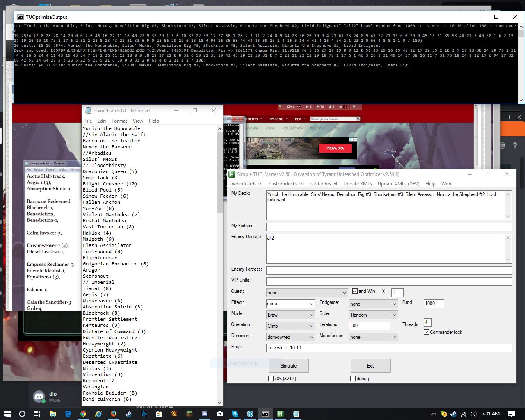The width and height of the screenshot is (525, 420).
Task: Switch to Simple TUO Starter taskbar icon
Action: (x=281, y=414)
